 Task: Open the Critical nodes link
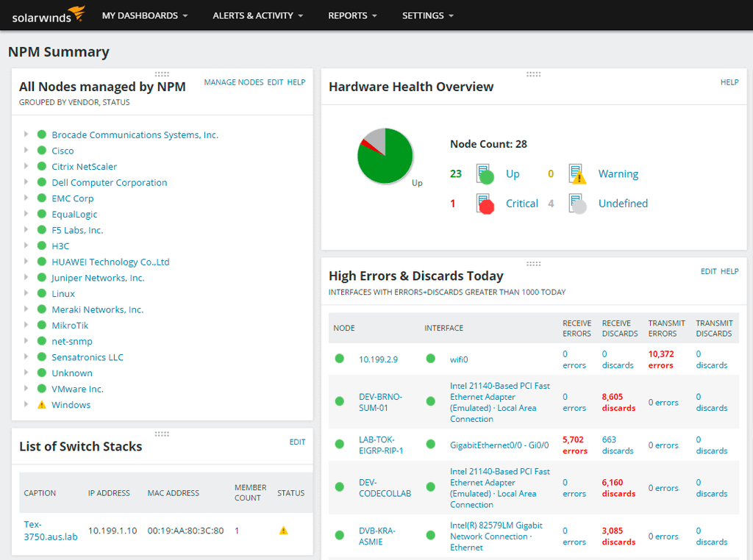pos(521,204)
